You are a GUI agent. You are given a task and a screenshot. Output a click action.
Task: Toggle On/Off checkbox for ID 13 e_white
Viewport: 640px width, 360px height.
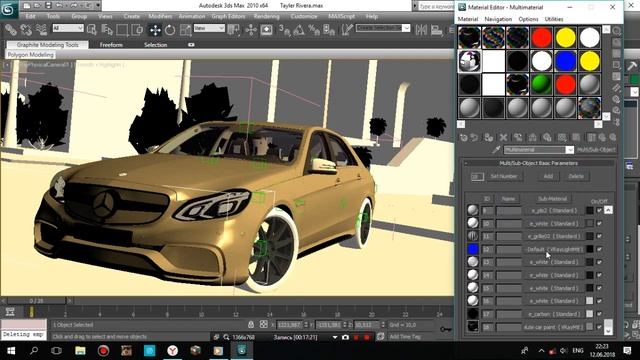[599, 262]
